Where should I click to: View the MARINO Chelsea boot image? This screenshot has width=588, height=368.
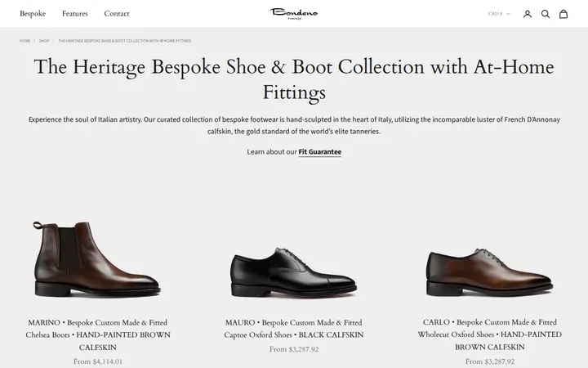pos(97,259)
